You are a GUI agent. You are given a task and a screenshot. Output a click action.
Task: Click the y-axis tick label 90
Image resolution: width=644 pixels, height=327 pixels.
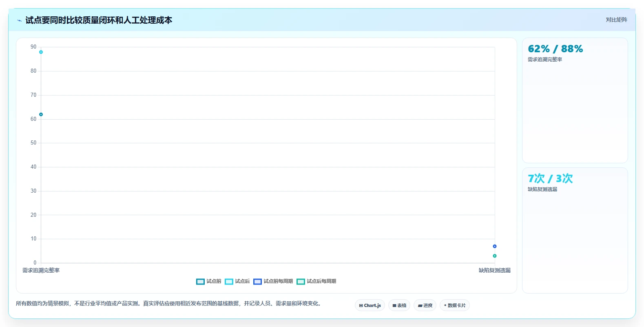pyautogui.click(x=33, y=47)
